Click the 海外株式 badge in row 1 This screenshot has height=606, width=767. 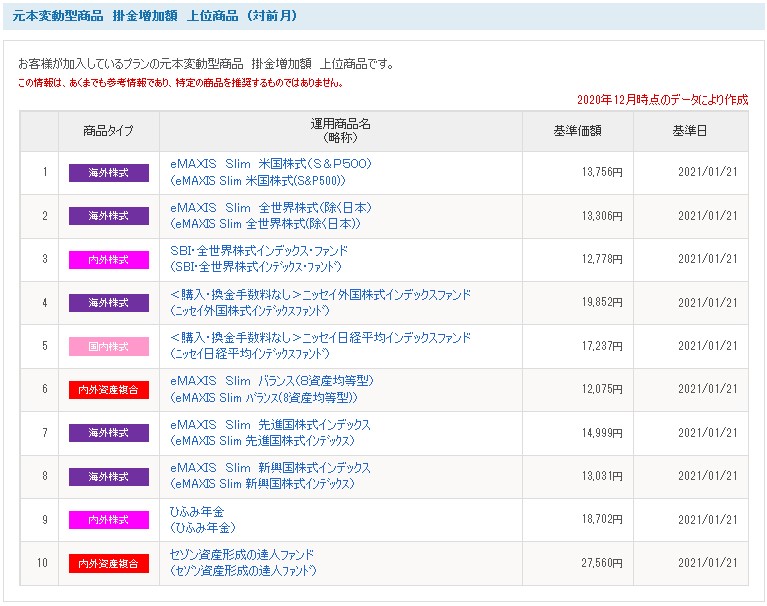coord(109,173)
